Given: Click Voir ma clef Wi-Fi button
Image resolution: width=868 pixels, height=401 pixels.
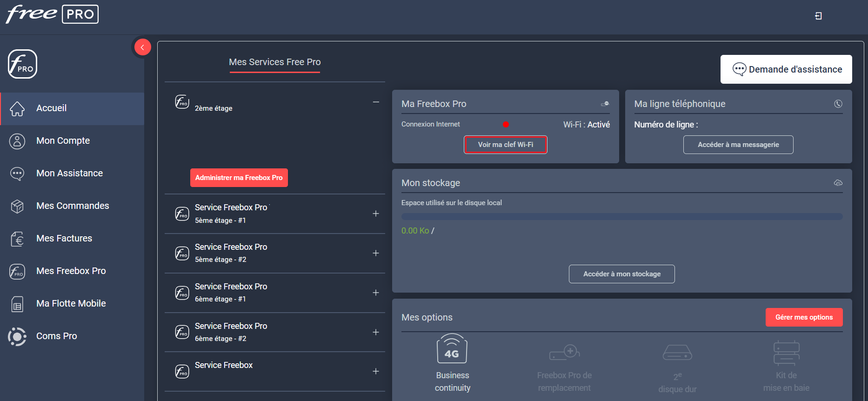Looking at the screenshot, I should [x=506, y=145].
